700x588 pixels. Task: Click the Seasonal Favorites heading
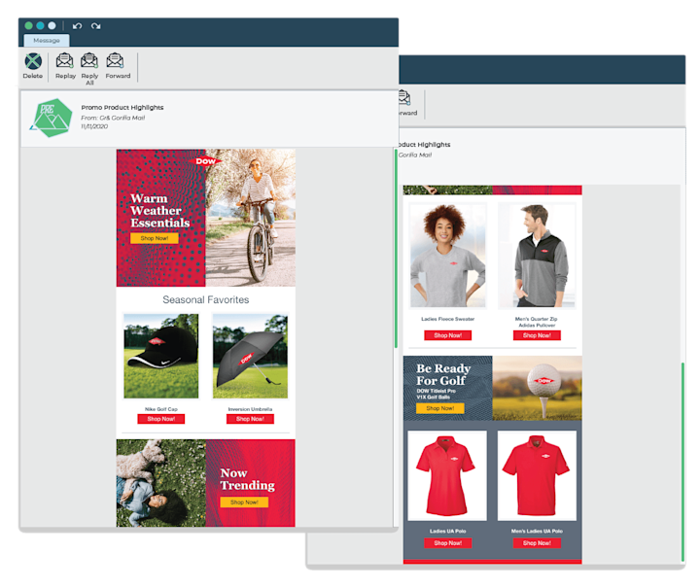click(206, 299)
